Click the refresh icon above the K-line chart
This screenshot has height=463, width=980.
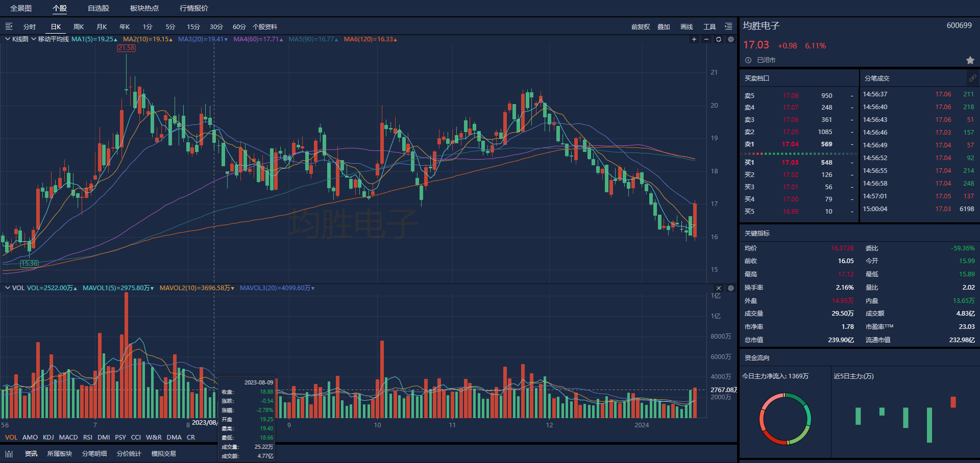click(x=719, y=39)
